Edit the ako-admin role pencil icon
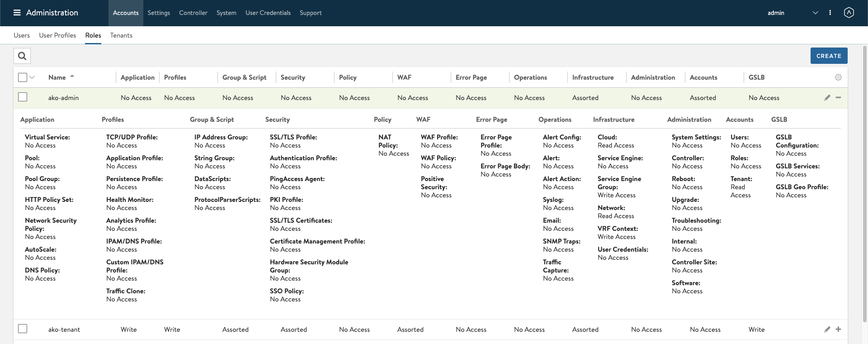This screenshot has height=344, width=868. click(x=827, y=98)
